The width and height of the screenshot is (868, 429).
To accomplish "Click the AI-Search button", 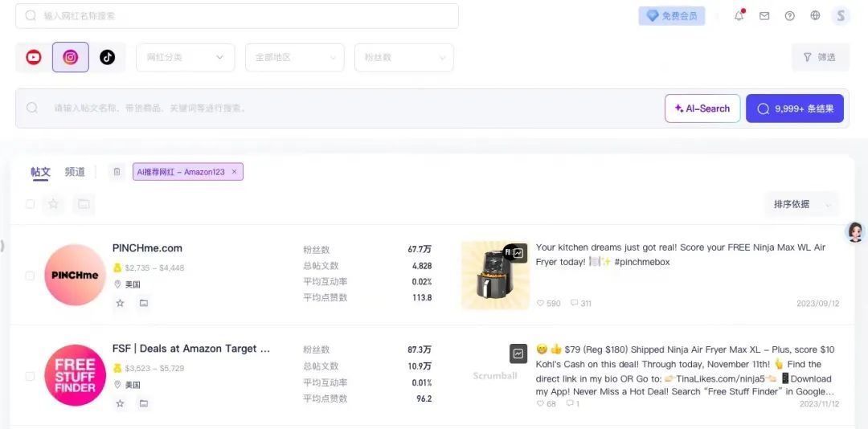I will (x=702, y=108).
